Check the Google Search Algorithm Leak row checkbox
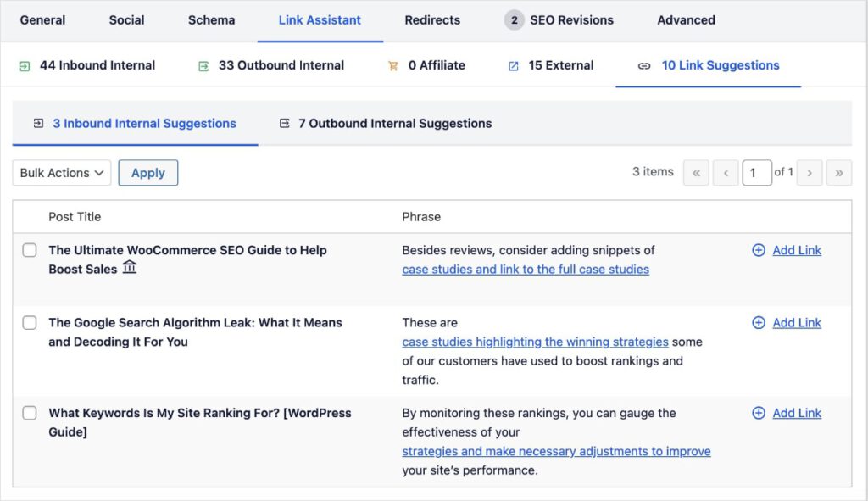This screenshot has height=501, width=868. pos(30,323)
